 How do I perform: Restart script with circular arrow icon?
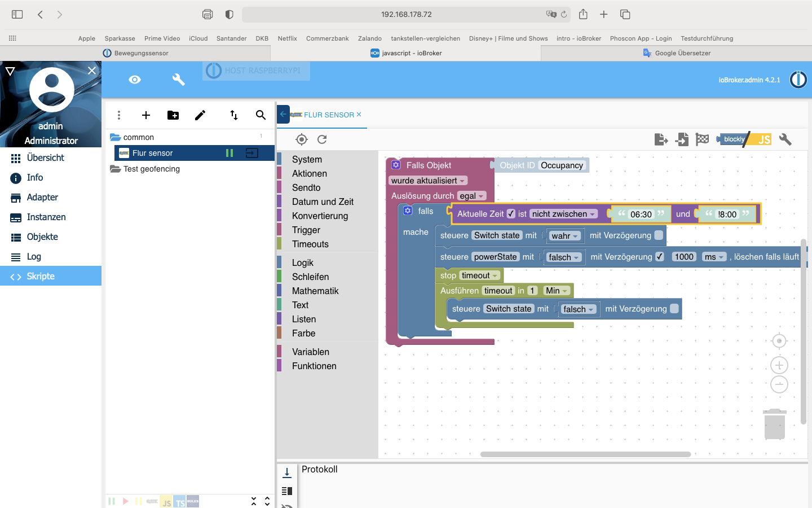pyautogui.click(x=322, y=139)
